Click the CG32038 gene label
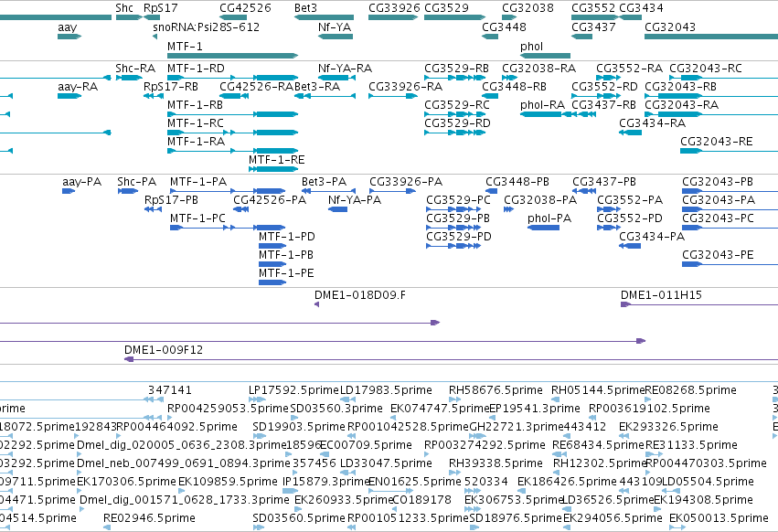The width and height of the screenshot is (778, 532). pyautogui.click(x=528, y=8)
